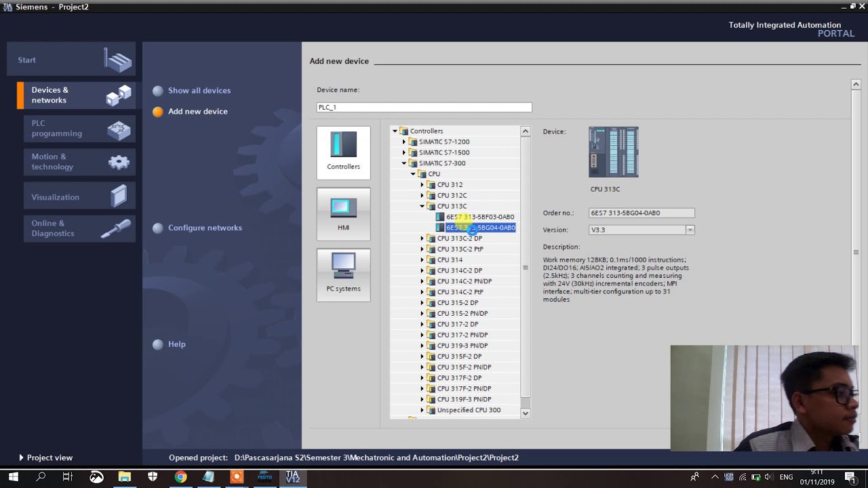Select the Configure networks option
868x488 pixels.
205,228
